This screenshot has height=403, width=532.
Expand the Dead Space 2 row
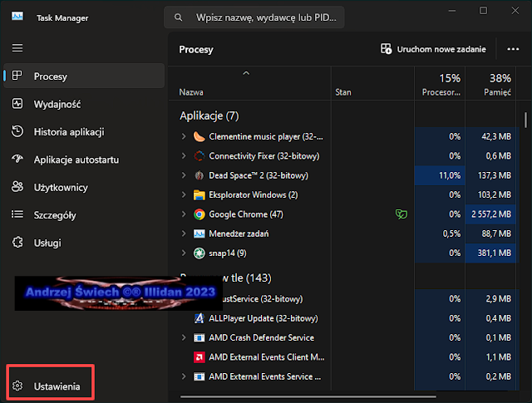click(184, 175)
